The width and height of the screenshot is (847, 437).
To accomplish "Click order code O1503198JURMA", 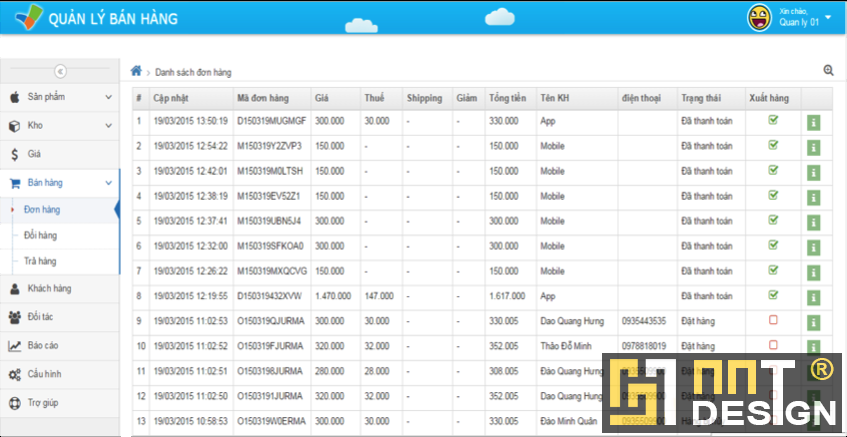I will (270, 371).
